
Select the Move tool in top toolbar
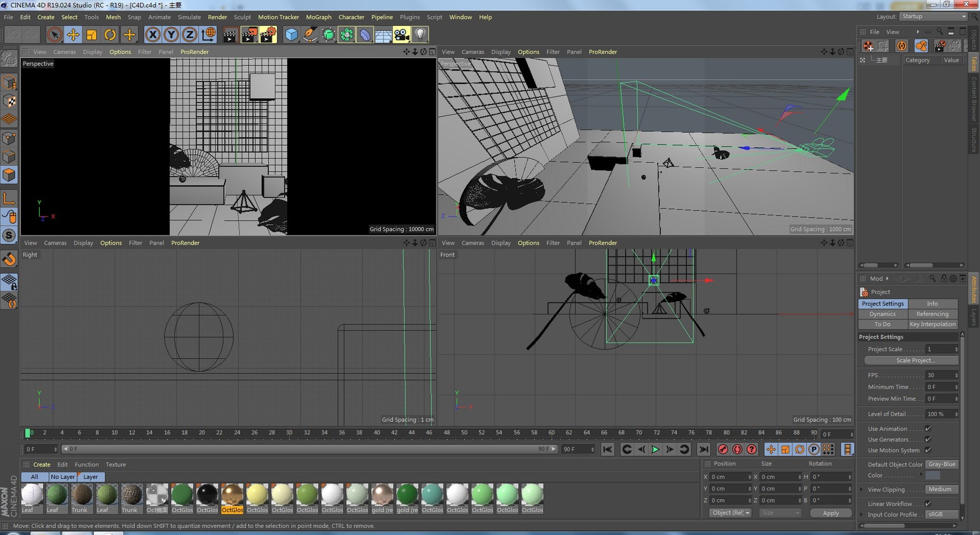[73, 35]
